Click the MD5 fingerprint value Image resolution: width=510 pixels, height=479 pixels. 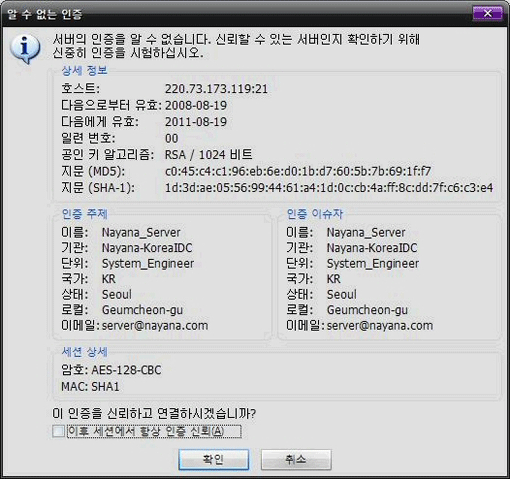298,171
